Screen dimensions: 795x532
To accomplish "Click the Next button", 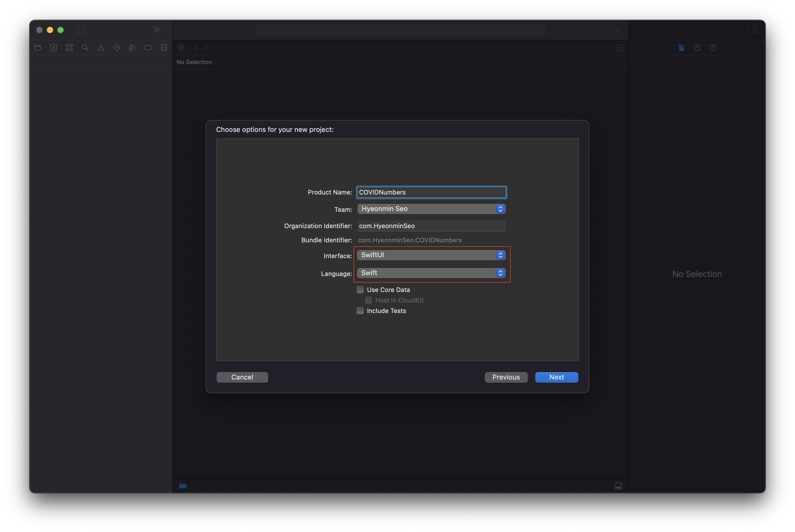I will [556, 377].
